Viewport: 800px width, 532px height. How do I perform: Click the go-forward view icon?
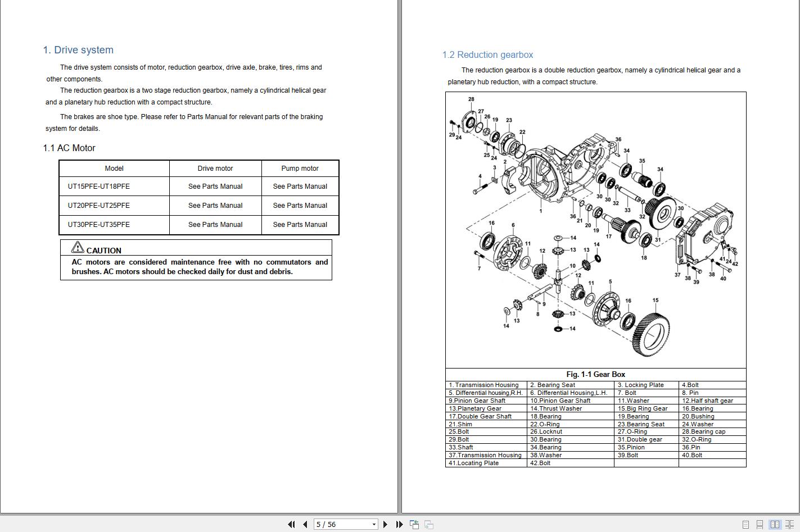pos(429,524)
